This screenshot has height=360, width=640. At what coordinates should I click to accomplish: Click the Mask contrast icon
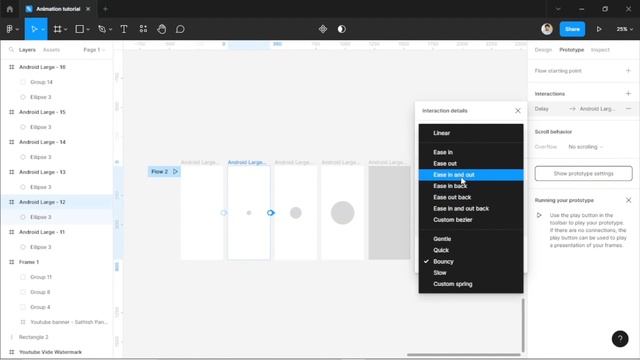tap(342, 29)
